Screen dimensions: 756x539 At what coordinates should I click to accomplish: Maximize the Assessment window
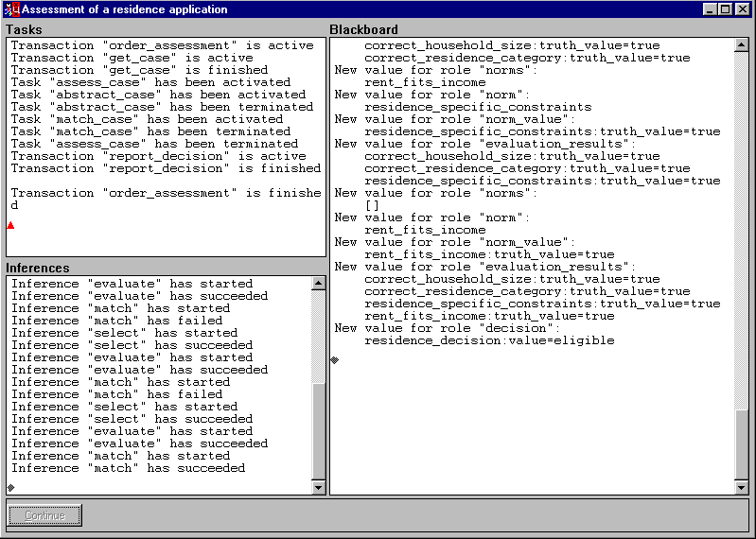(726, 9)
